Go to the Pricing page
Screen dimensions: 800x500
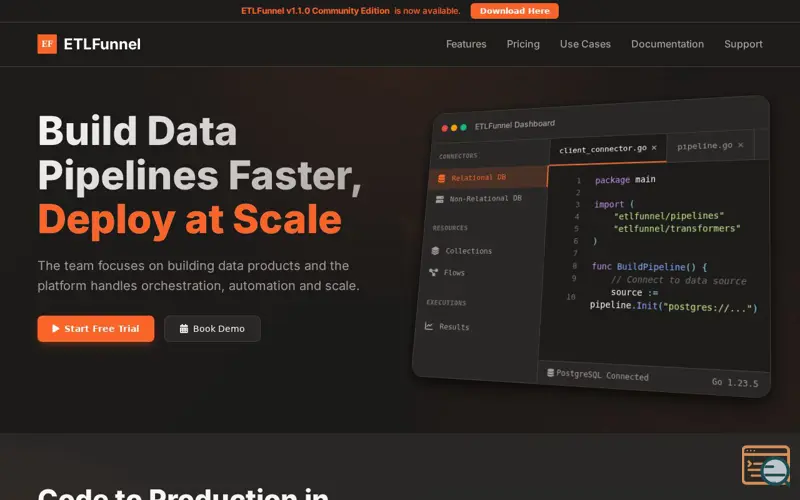(x=523, y=44)
